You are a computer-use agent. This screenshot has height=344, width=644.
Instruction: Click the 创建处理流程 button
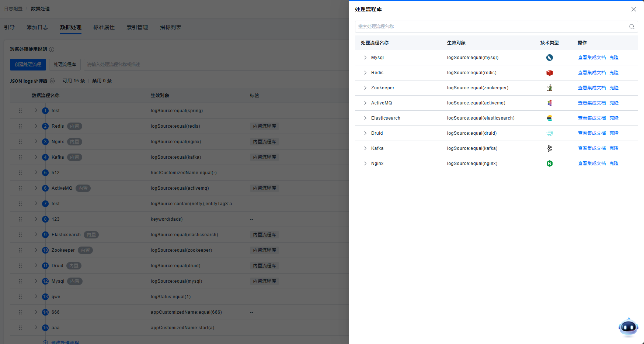(x=28, y=65)
